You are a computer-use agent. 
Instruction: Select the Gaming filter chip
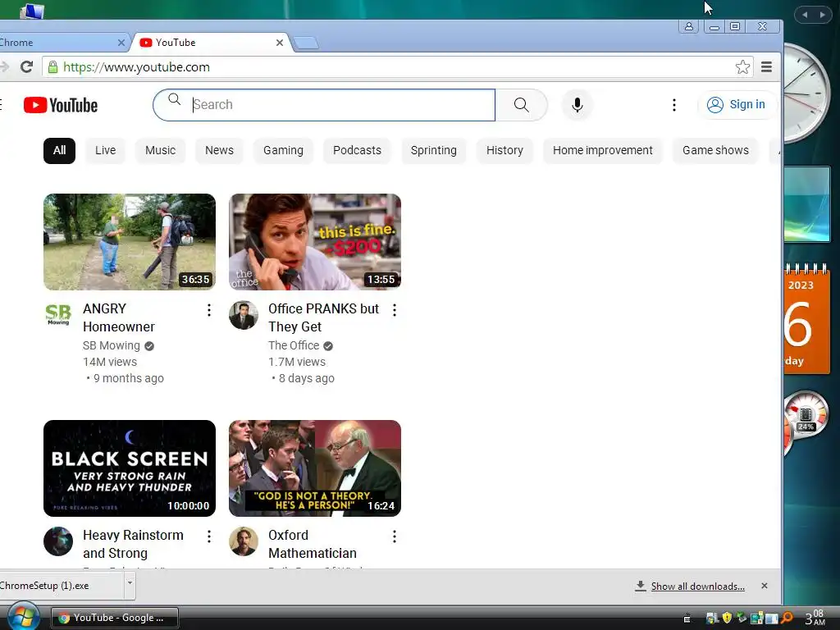coord(283,151)
